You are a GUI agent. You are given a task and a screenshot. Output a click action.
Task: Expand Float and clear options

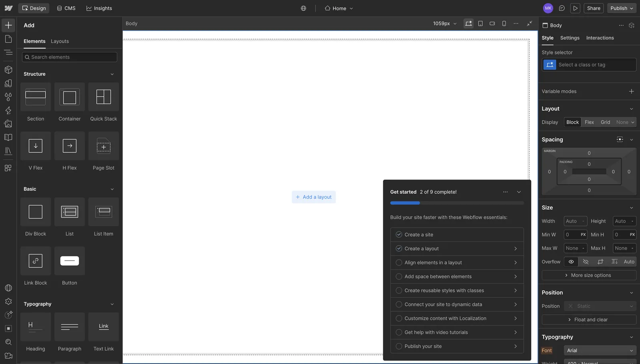point(589,320)
